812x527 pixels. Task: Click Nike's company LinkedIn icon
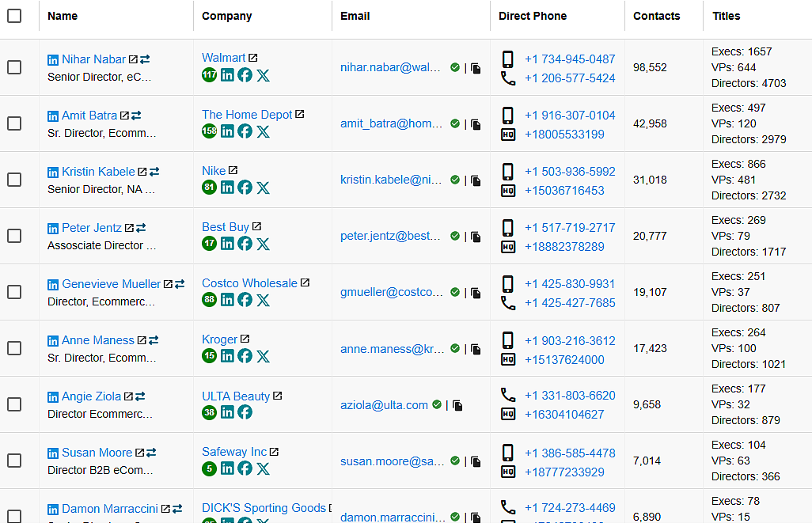[x=227, y=188]
